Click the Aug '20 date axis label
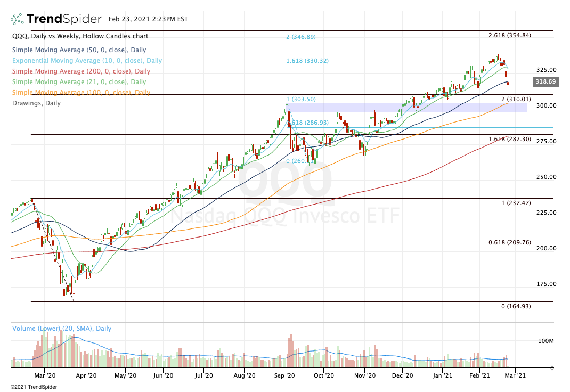The height and width of the screenshot is (392, 570). (x=245, y=375)
